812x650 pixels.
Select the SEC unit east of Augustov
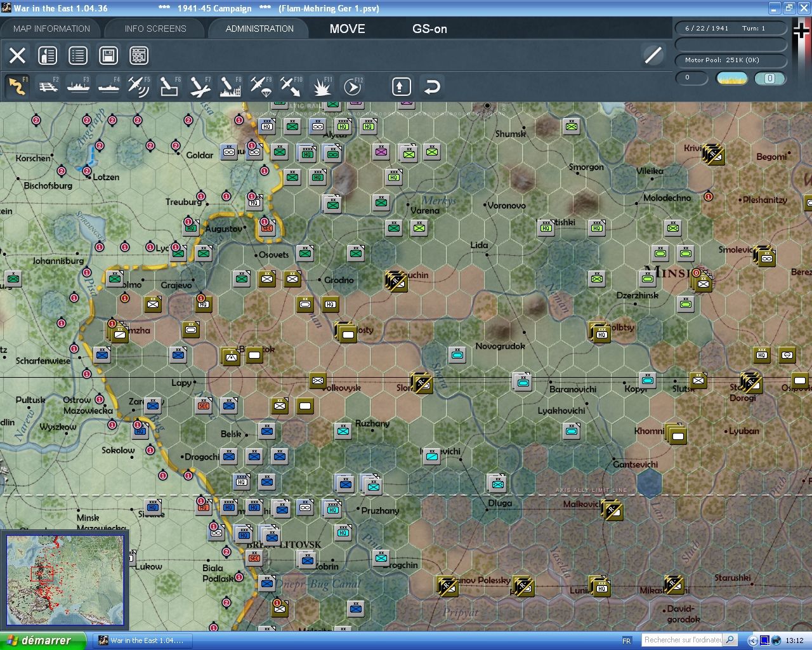(267, 228)
